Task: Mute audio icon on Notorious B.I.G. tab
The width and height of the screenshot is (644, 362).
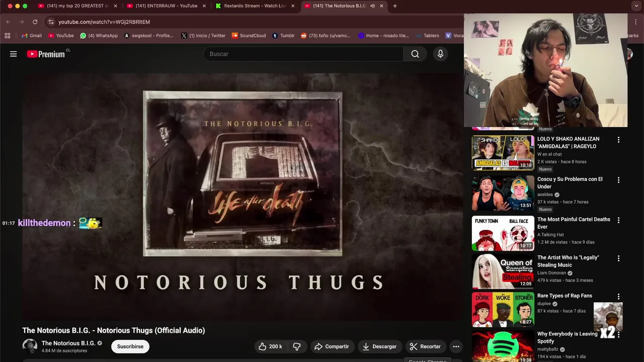Action: [372, 6]
